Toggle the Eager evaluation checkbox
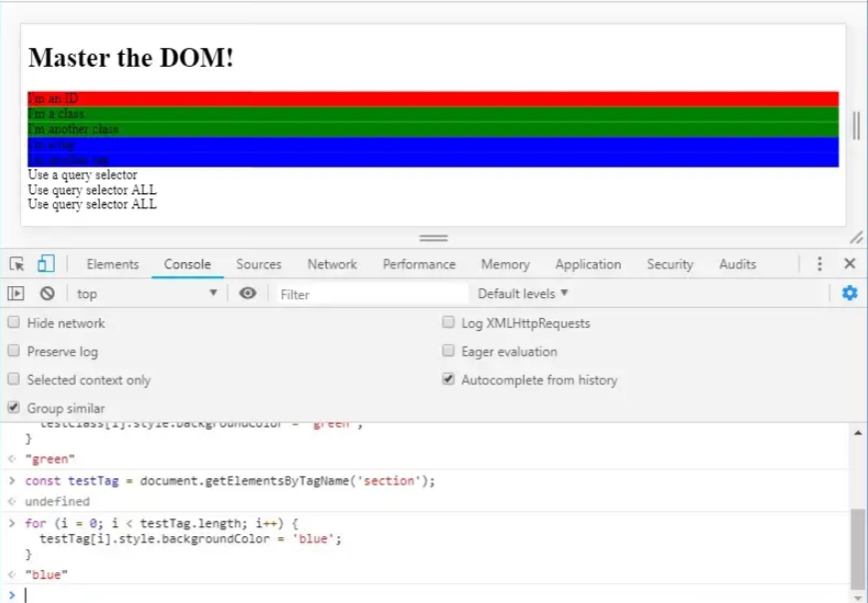Image resolution: width=868 pixels, height=603 pixels. click(x=448, y=351)
